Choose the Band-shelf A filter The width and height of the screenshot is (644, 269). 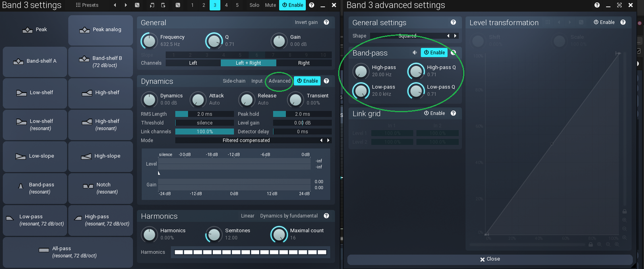pyautogui.click(x=35, y=61)
